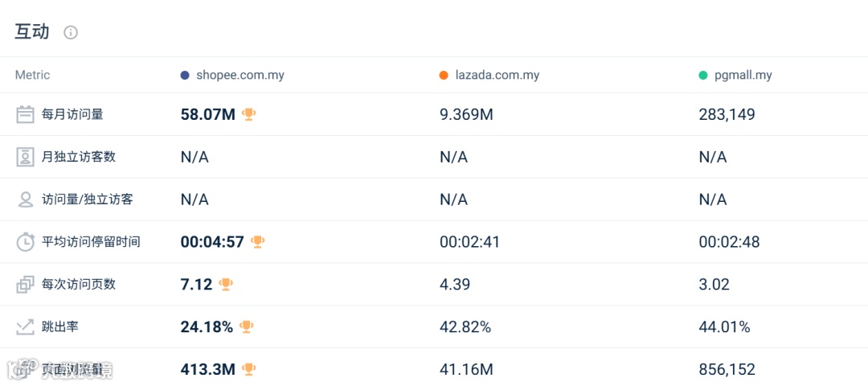Click the user icon for 访问量/独立访客

26,199
